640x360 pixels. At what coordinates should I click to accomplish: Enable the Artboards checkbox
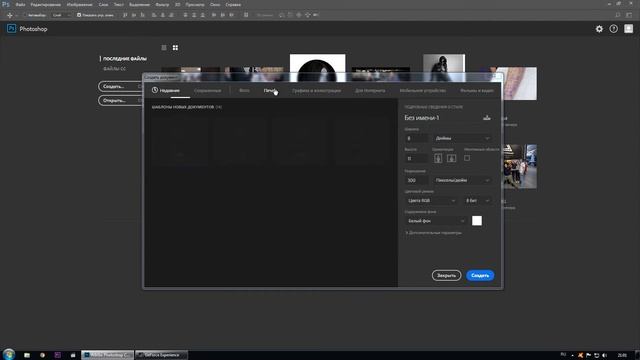point(467,158)
